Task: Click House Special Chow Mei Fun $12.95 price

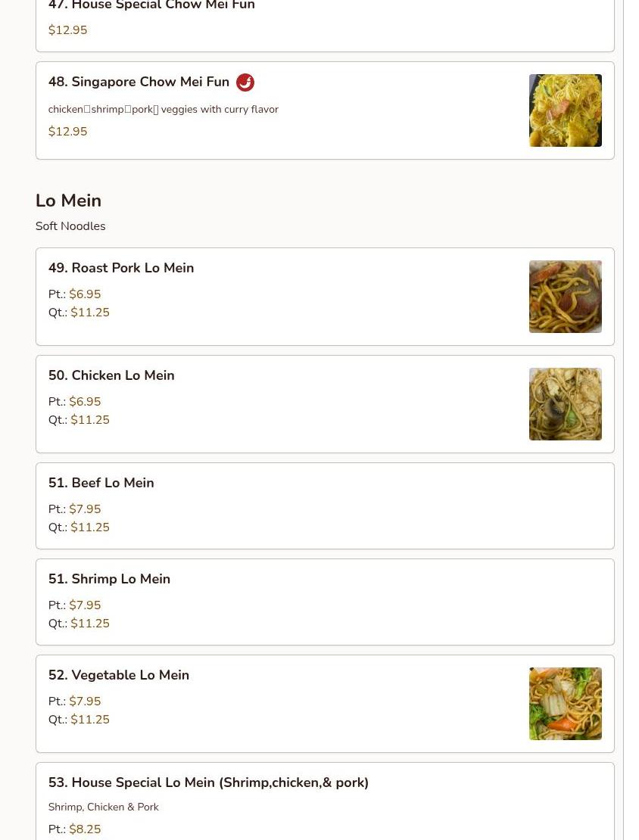Action: point(67,30)
